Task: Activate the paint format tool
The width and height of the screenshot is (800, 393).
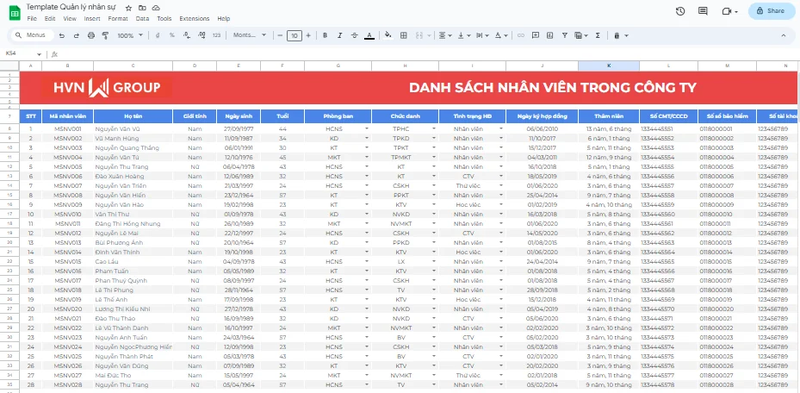Action: pos(106,36)
